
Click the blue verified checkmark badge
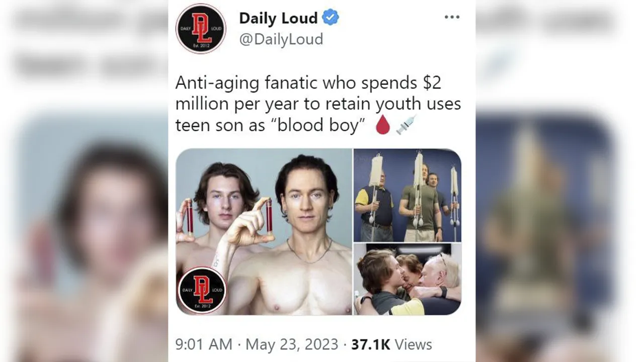tap(331, 18)
